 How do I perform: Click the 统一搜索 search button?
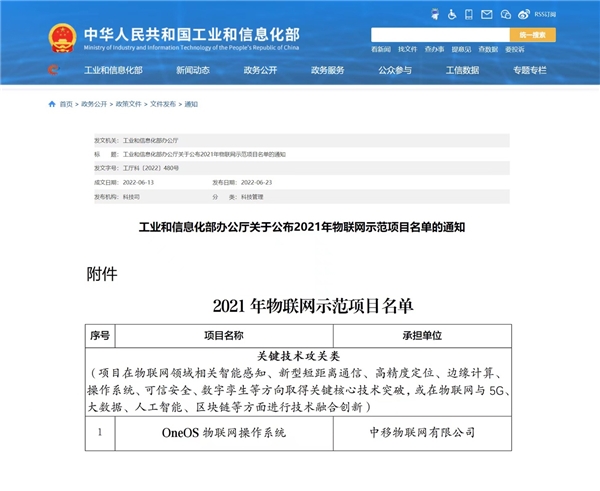(x=533, y=35)
